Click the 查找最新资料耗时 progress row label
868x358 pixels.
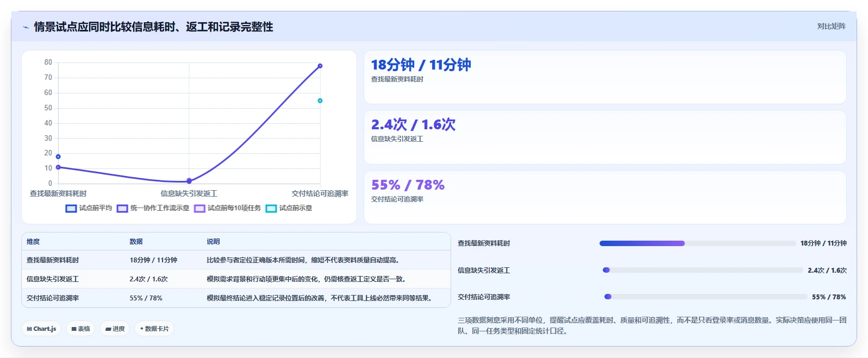[484, 243]
